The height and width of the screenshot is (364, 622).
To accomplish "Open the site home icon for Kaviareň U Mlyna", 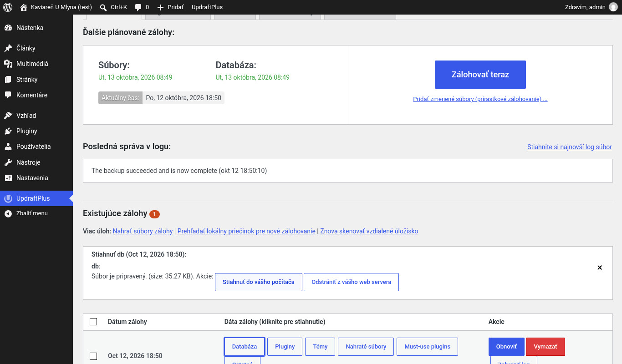I will [24, 7].
